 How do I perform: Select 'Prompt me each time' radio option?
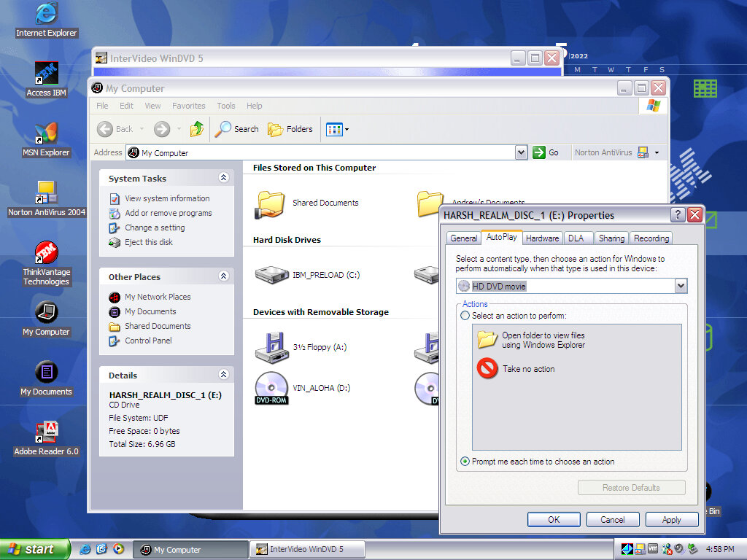pos(465,462)
